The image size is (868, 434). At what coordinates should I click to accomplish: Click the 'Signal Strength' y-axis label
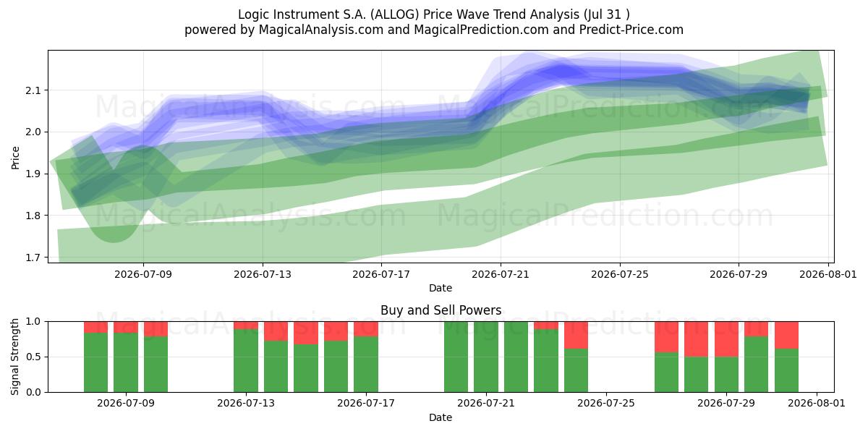pos(16,357)
